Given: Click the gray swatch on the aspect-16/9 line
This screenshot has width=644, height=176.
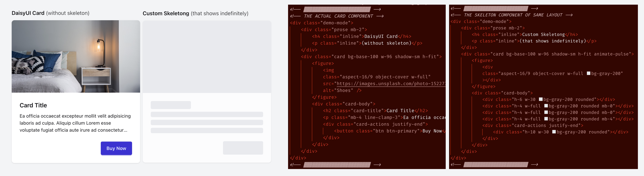Looking at the screenshot, I should point(589,74).
